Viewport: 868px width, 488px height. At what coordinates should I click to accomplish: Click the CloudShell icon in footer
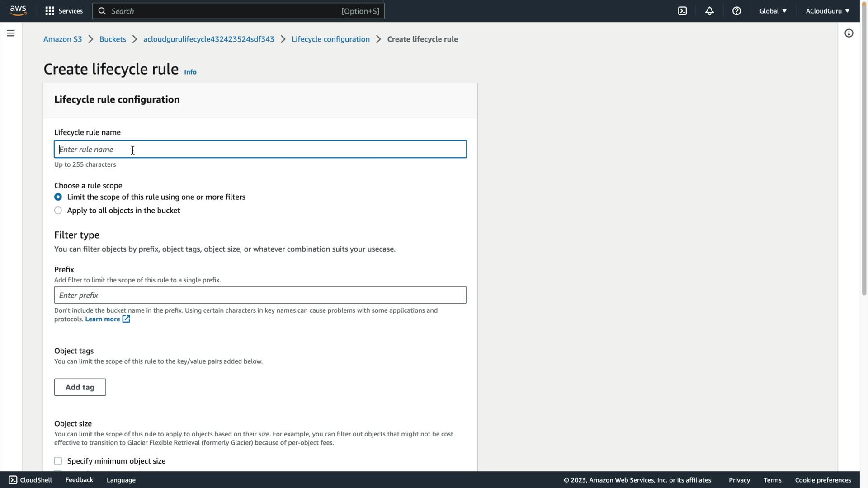(13, 480)
